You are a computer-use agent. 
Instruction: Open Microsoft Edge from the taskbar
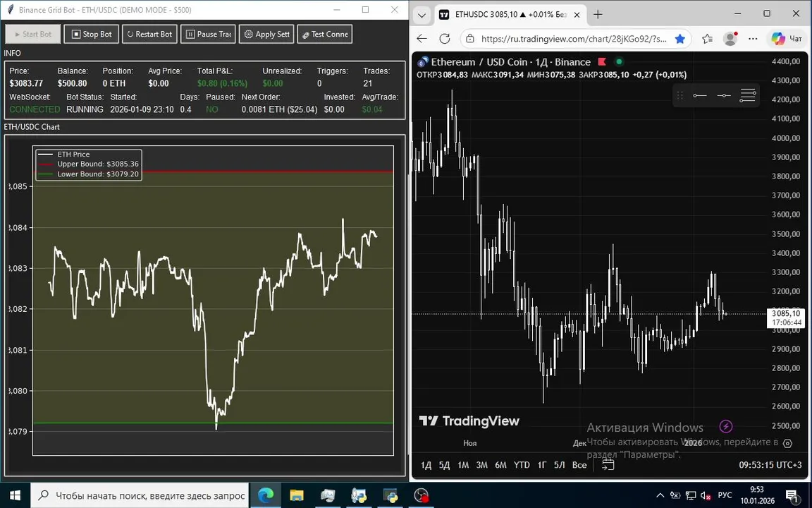pyautogui.click(x=266, y=495)
